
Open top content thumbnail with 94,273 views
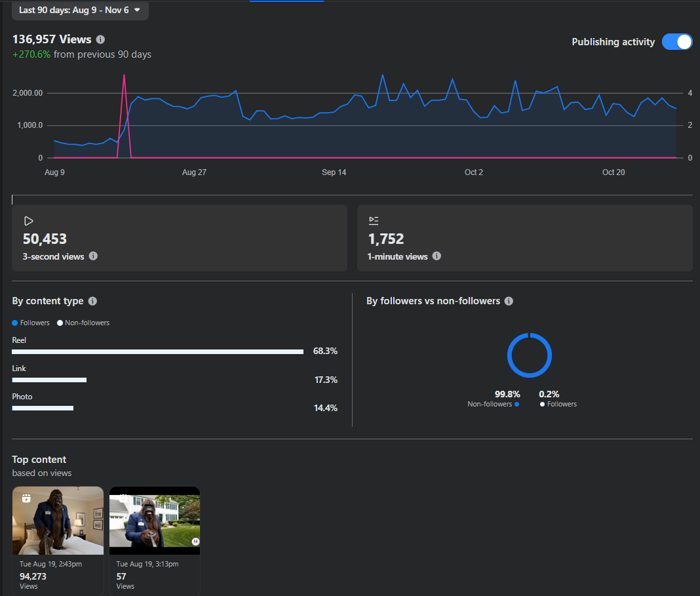pos(58,521)
